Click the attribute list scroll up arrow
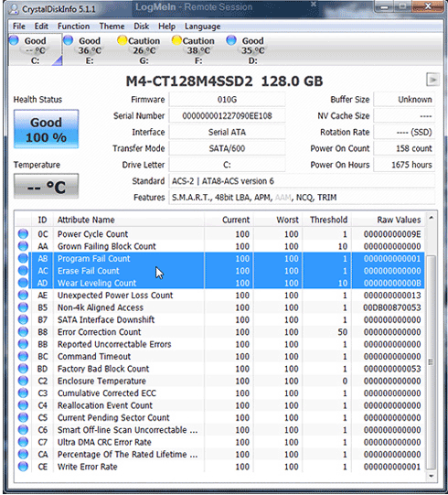 pos(431,218)
